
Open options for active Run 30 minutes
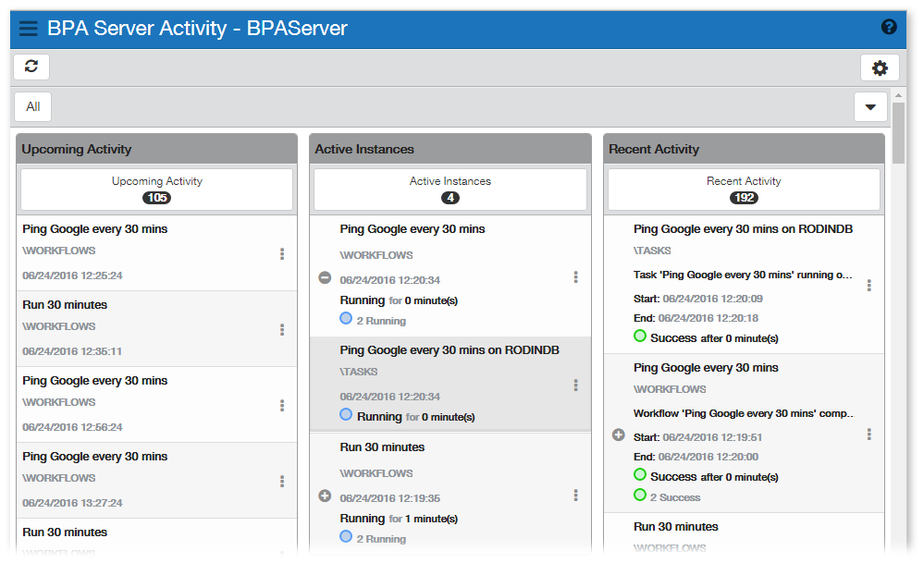tap(575, 496)
